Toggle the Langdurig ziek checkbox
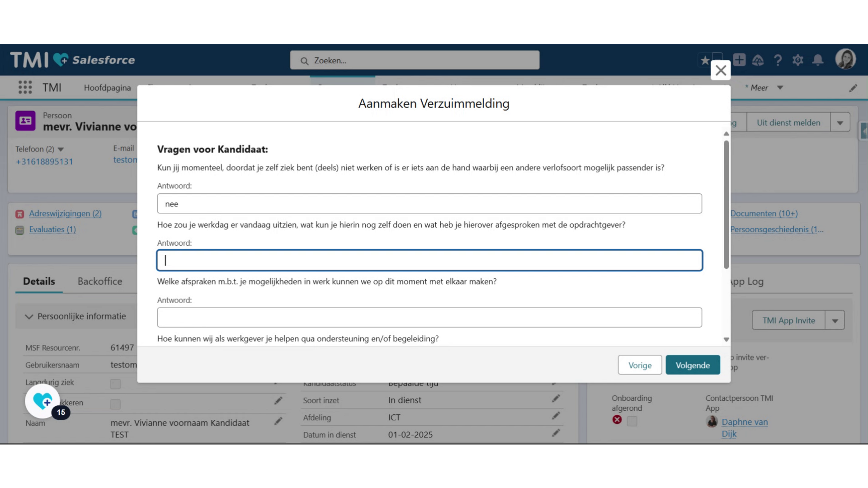The height and width of the screenshot is (488, 868). coord(115,384)
